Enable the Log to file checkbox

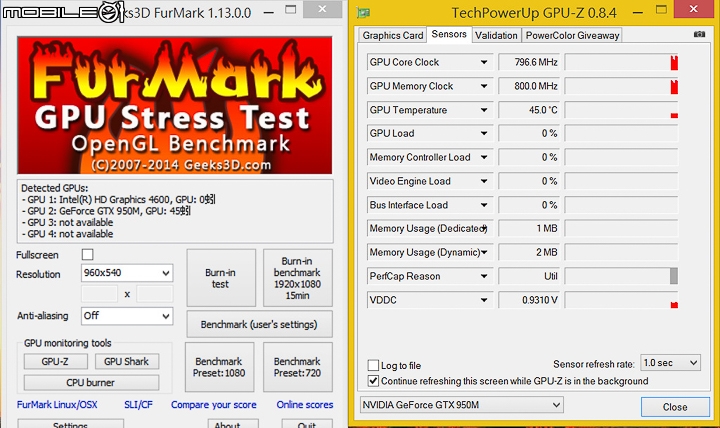pyautogui.click(x=373, y=365)
